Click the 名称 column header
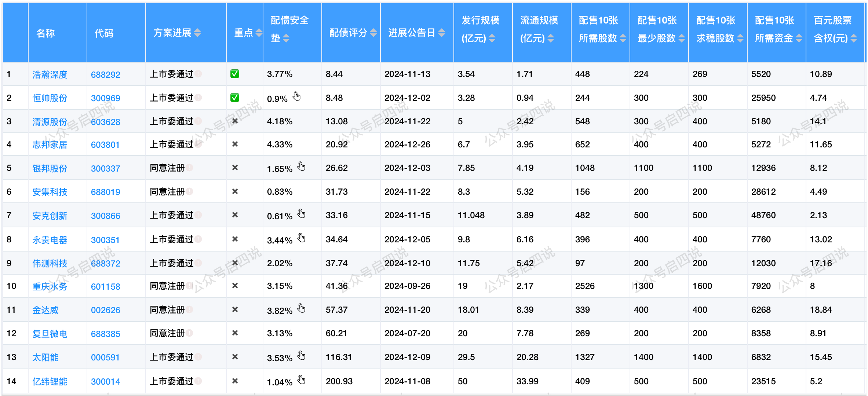Viewport: 868px width, 396px height. pos(45,33)
